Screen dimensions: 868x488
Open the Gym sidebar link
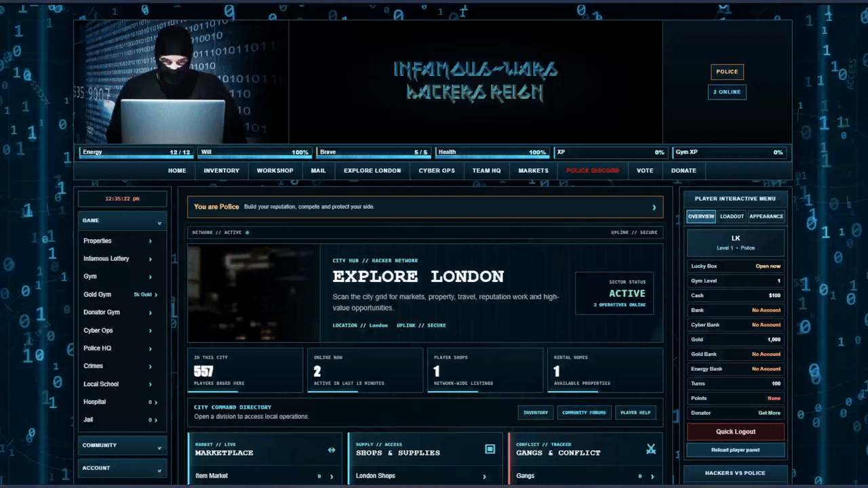122,277
